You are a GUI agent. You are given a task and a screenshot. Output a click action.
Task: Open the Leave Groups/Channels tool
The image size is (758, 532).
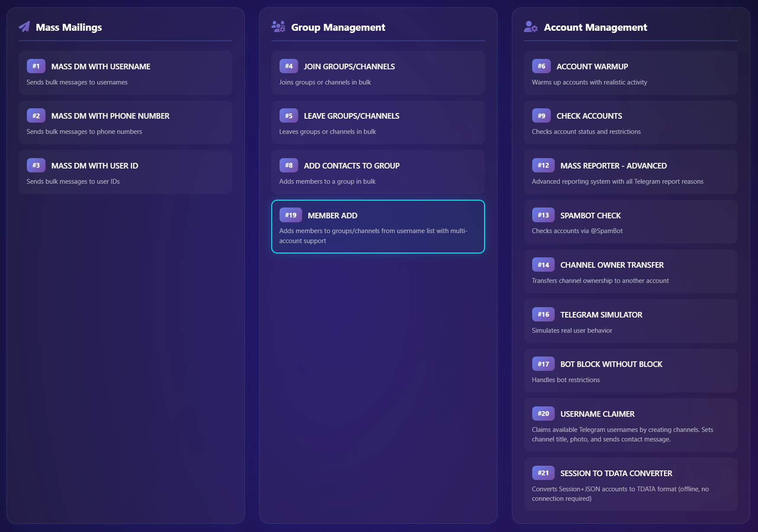[378, 122]
